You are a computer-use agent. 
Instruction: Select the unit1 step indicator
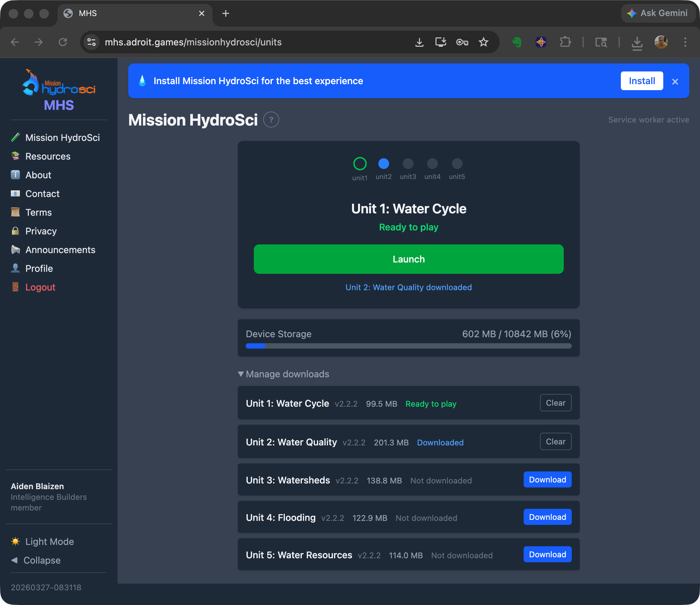click(x=359, y=164)
